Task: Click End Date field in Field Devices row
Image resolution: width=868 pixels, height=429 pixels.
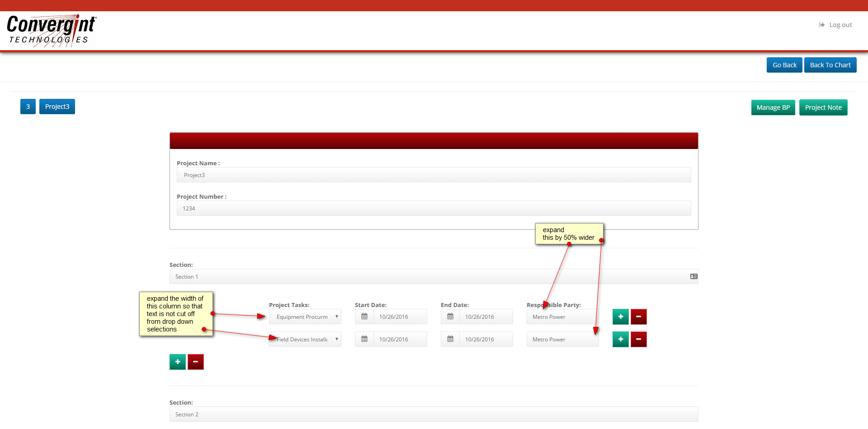Action: (486, 339)
